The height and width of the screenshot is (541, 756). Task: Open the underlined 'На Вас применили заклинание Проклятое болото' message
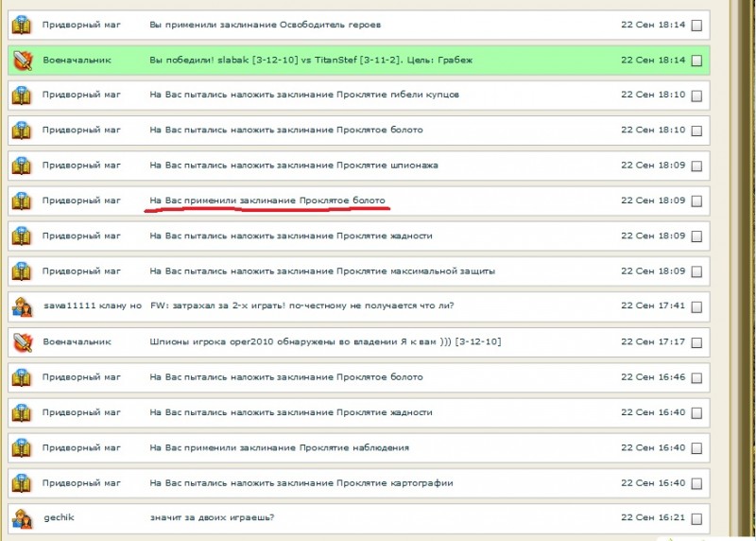click(x=267, y=201)
